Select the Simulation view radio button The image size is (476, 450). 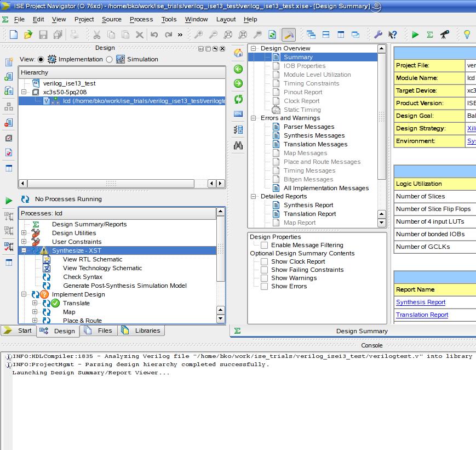coord(110,59)
